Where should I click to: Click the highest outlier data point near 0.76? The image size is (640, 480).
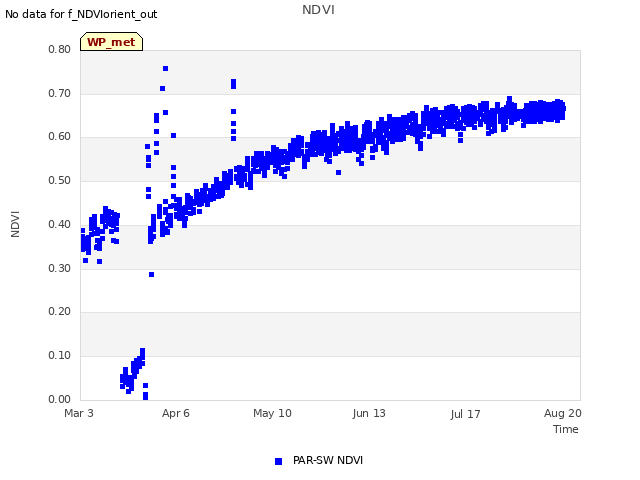(165, 69)
